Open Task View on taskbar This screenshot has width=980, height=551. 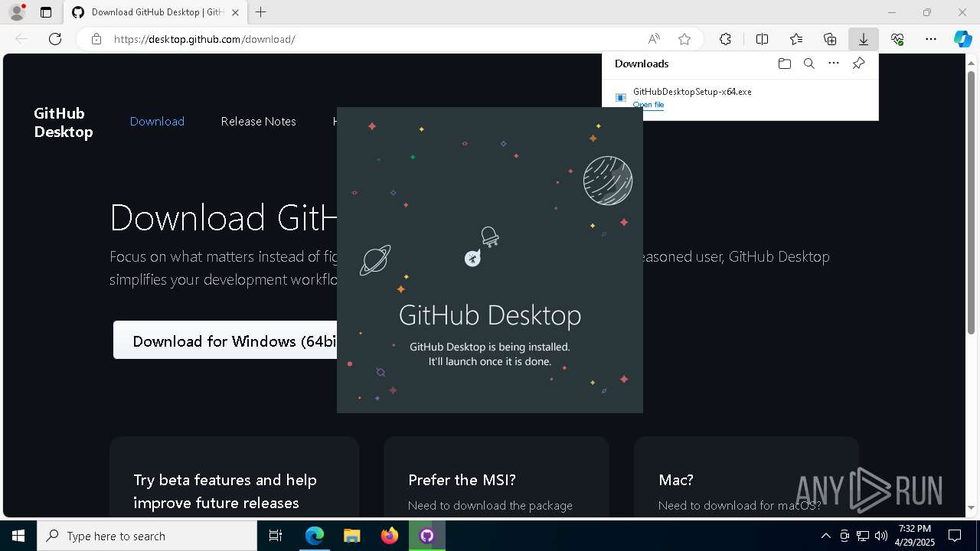click(x=276, y=536)
